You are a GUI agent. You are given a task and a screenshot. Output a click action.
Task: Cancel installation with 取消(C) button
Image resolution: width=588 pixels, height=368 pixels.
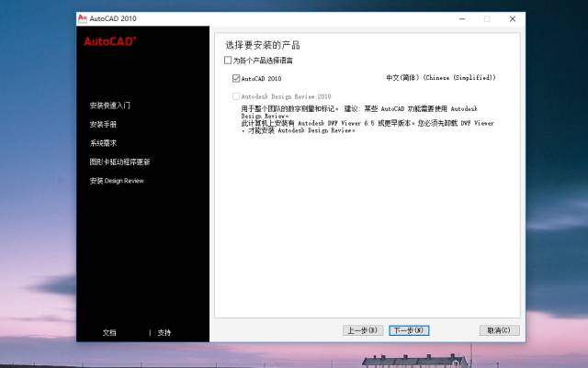pyautogui.click(x=499, y=330)
